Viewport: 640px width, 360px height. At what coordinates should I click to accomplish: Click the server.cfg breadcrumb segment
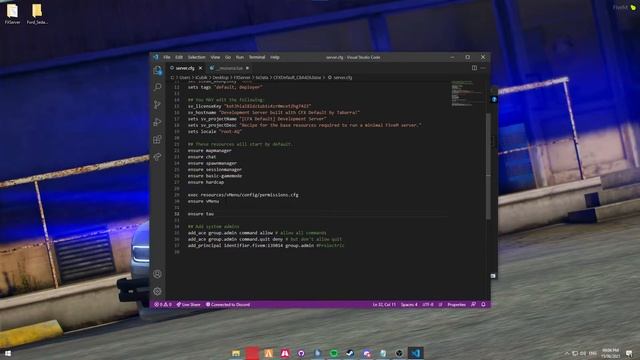pyautogui.click(x=340, y=78)
